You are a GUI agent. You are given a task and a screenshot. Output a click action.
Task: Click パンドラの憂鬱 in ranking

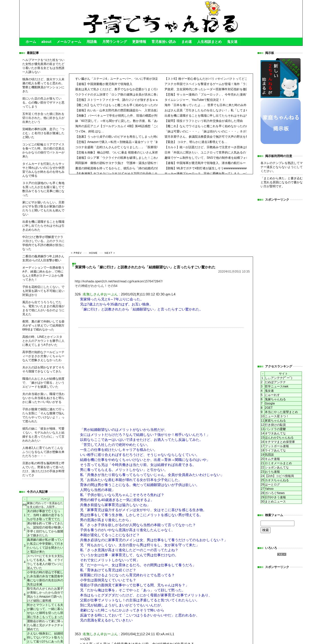coord(275,429)
